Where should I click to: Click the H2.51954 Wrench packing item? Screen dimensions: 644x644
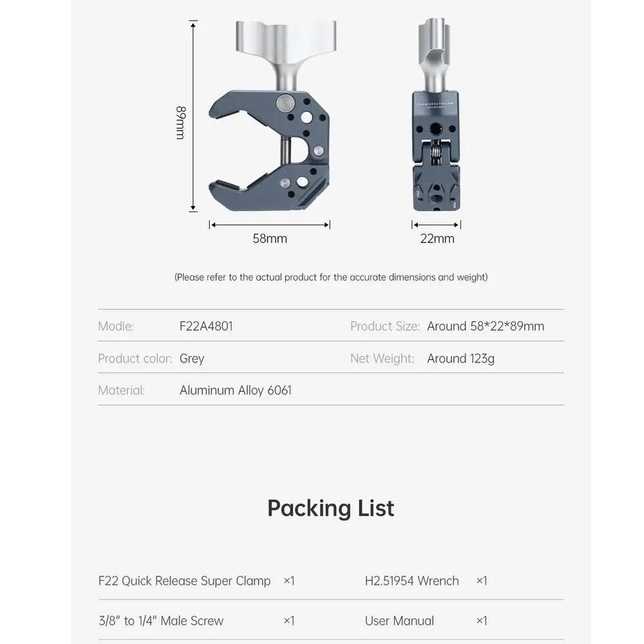click(x=412, y=581)
